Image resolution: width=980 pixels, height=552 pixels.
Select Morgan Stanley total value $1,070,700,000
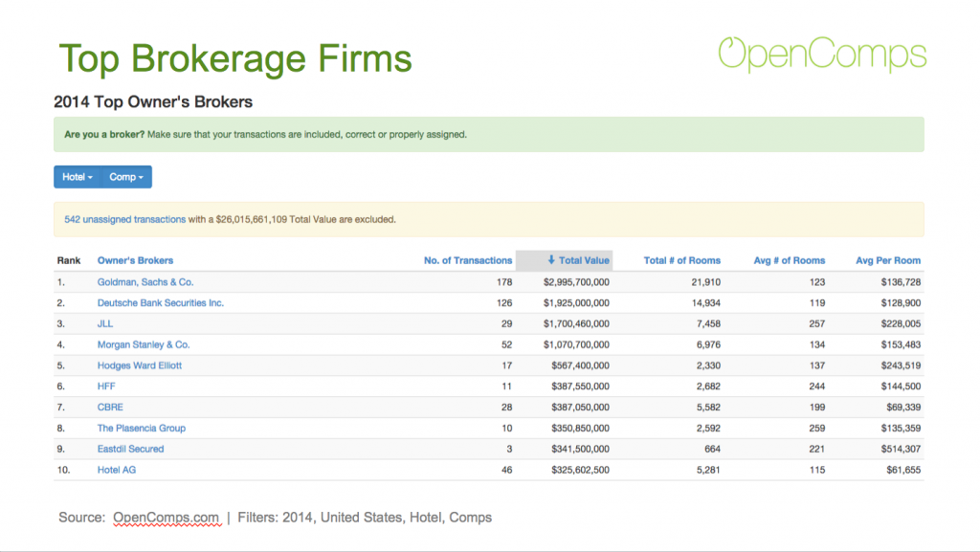click(x=576, y=344)
